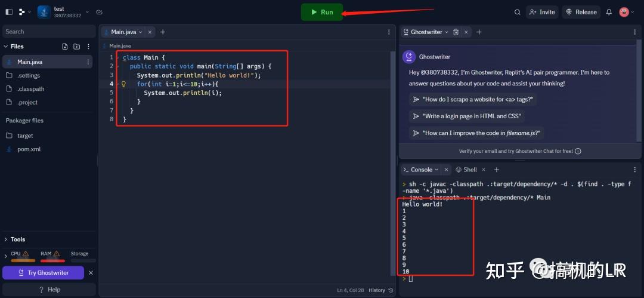Image resolution: width=644 pixels, height=298 pixels.
Task: Select "How can I improve the code" suggestion
Action: pyautogui.click(x=476, y=133)
